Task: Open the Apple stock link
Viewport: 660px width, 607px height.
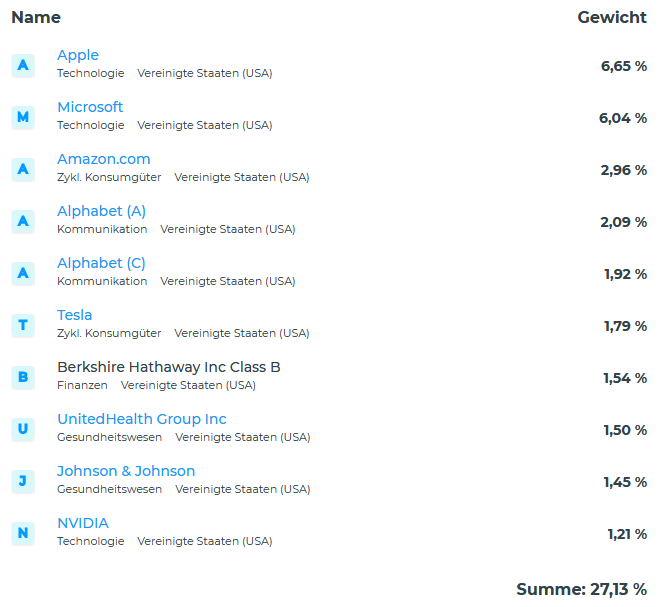Action: coord(78,55)
